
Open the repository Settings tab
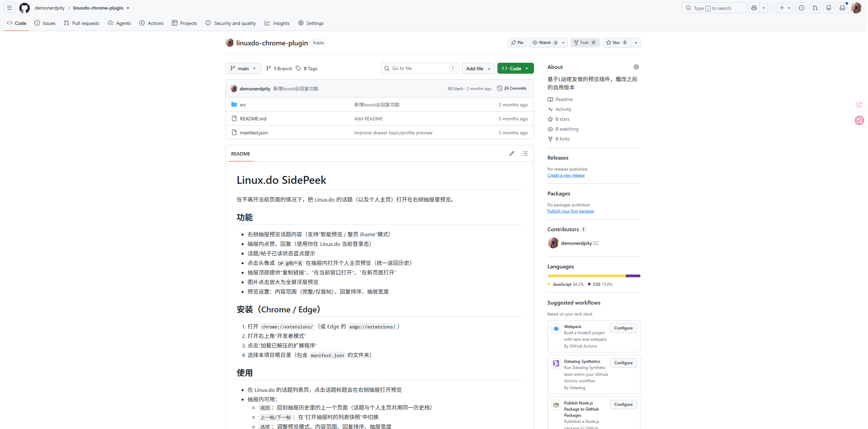311,23
